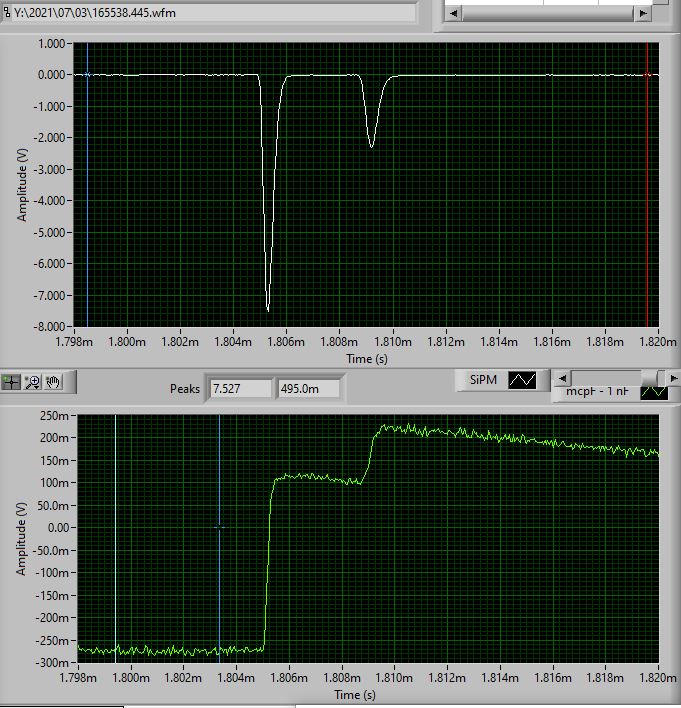Click the mcpF - 1 nF legend label

pyautogui.click(x=597, y=391)
